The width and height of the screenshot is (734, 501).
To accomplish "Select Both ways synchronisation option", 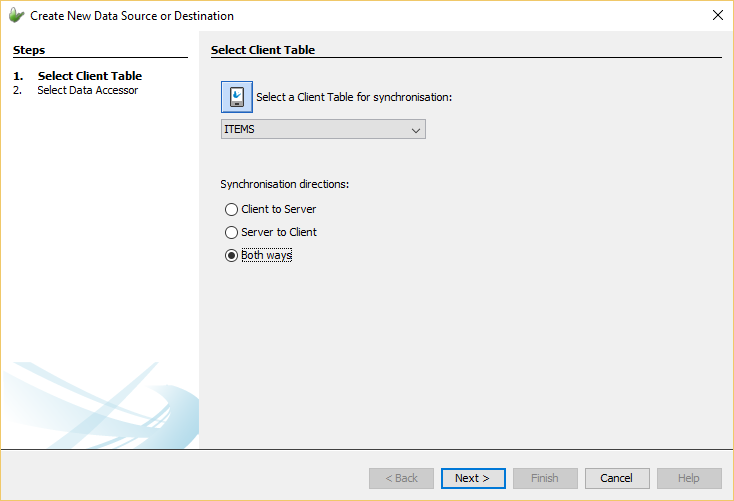I will (x=232, y=255).
